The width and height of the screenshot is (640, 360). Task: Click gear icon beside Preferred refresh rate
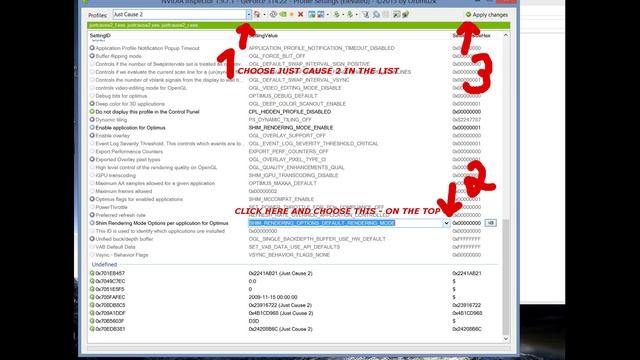tap(92, 215)
